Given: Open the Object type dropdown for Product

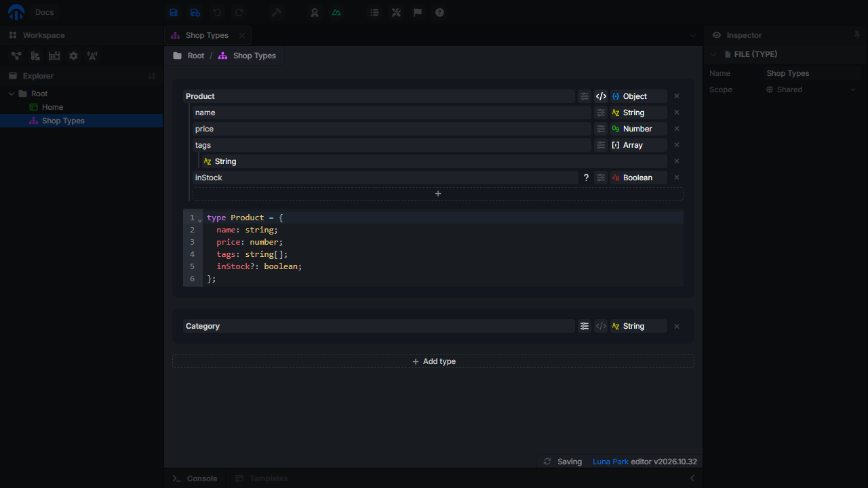Looking at the screenshot, I should click(639, 96).
